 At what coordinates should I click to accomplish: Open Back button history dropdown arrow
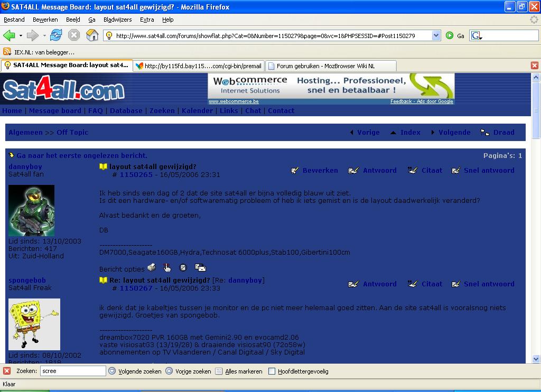(x=21, y=35)
